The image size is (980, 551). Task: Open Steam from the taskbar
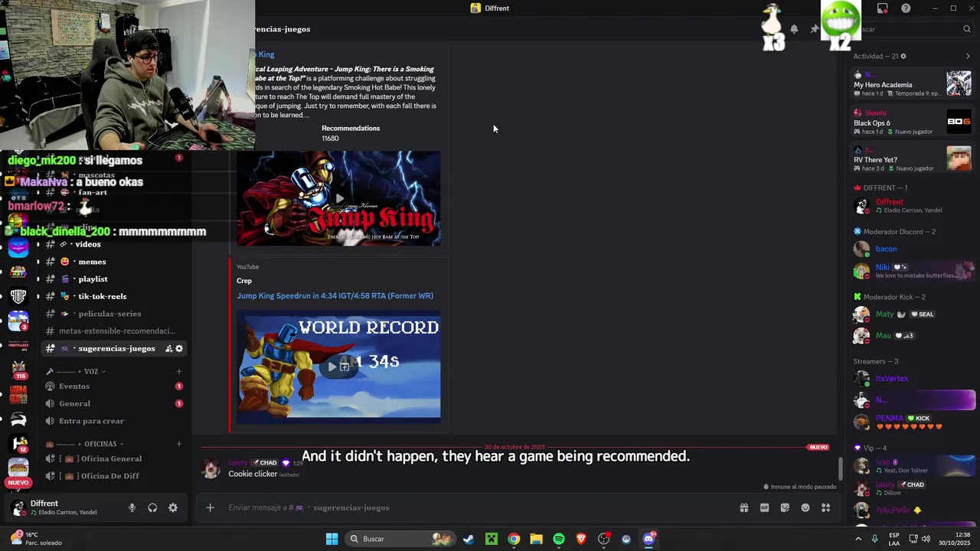coord(469,539)
